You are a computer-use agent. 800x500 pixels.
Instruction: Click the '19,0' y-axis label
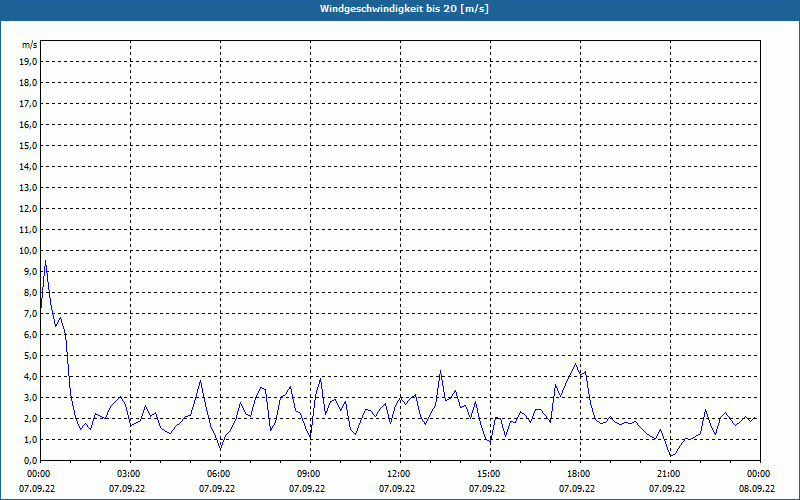point(28,62)
